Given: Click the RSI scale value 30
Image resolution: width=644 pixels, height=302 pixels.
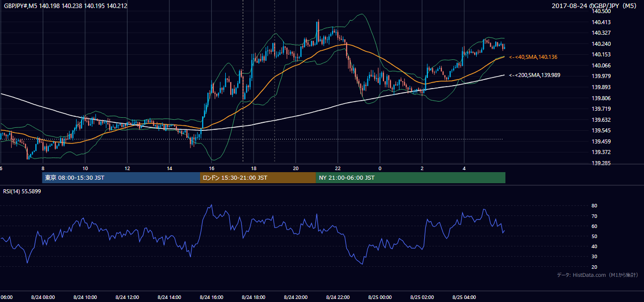Looking at the screenshot, I should pyautogui.click(x=595, y=257).
